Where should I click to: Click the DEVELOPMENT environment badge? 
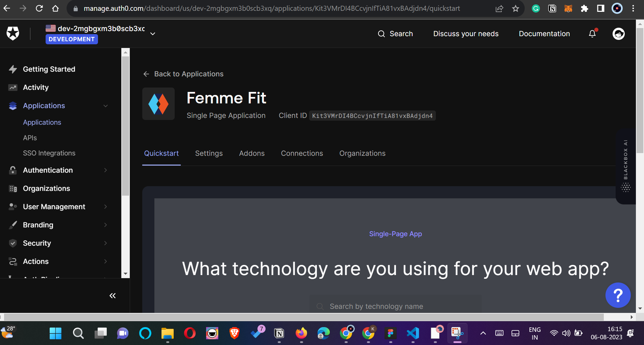tap(72, 39)
